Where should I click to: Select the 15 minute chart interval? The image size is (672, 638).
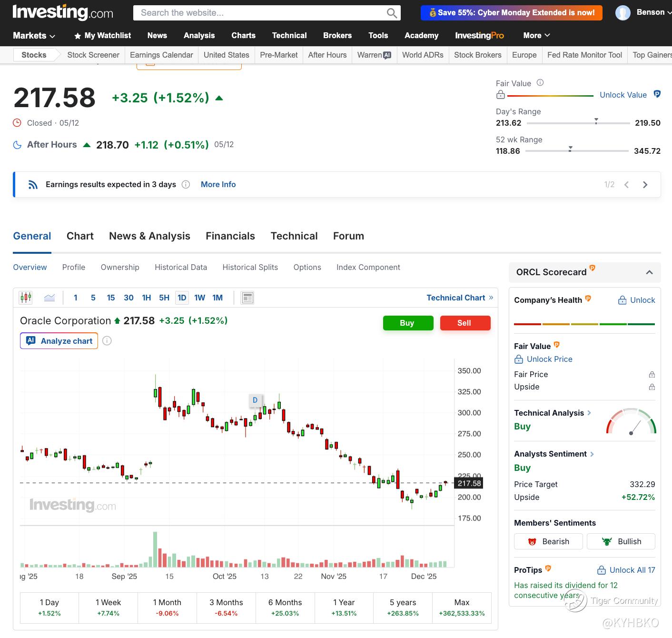111,298
